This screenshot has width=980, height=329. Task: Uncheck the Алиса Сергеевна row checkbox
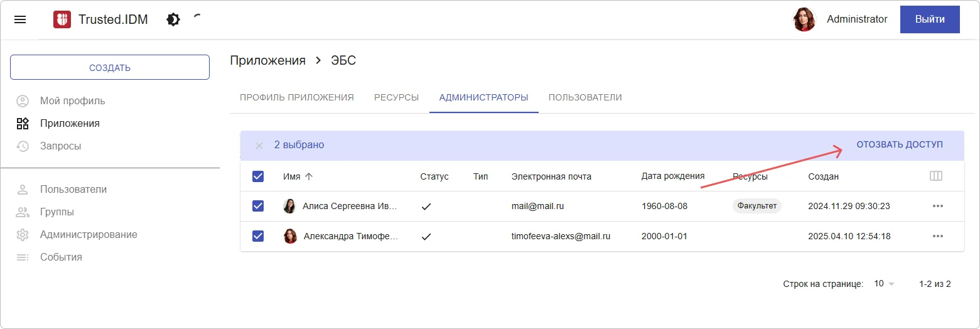[x=258, y=206]
